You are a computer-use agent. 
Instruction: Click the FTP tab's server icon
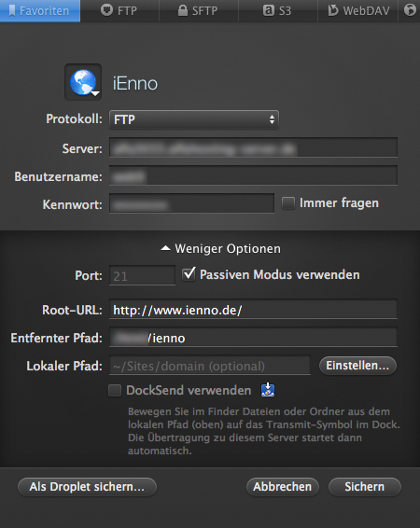[106, 10]
